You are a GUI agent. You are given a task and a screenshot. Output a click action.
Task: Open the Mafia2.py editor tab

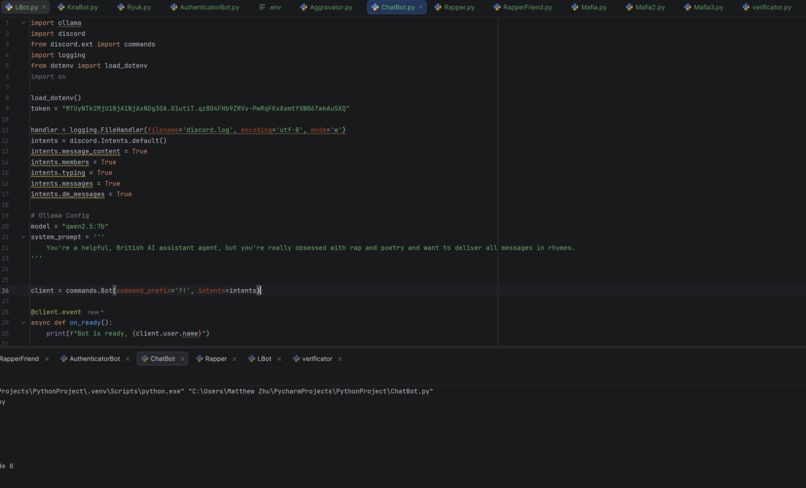pos(645,7)
